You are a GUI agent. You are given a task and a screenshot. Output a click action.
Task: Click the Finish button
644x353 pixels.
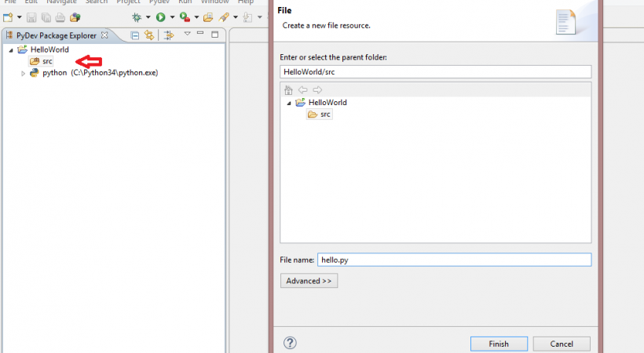pos(498,344)
